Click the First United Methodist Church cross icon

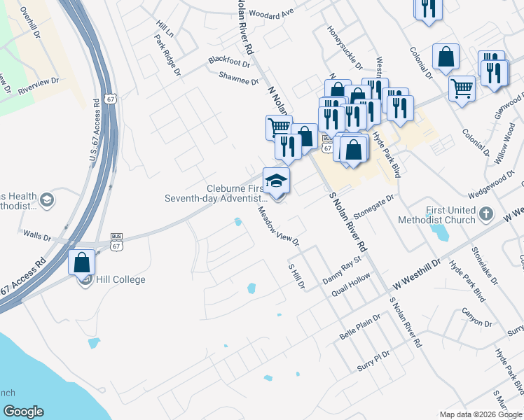[485, 211]
